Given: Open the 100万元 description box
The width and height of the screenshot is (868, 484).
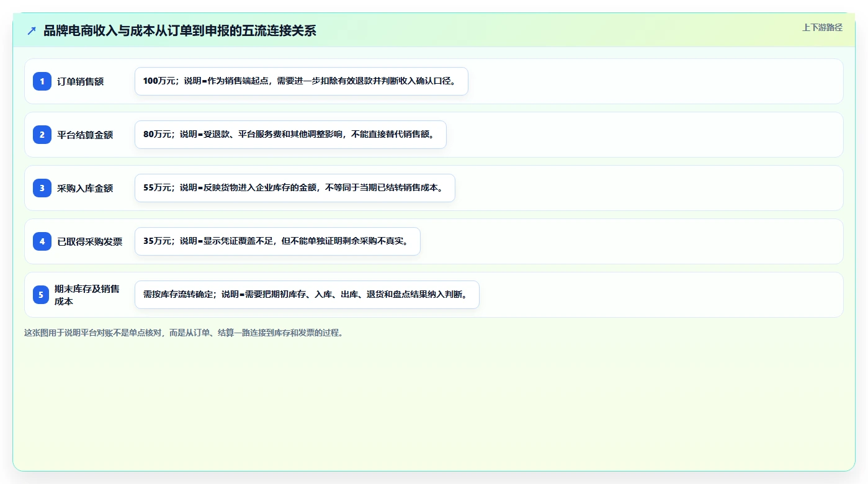Looking at the screenshot, I should pyautogui.click(x=302, y=81).
